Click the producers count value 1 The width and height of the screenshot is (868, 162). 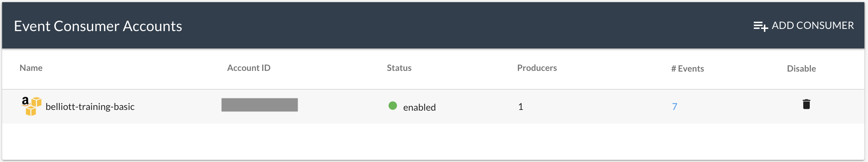(520, 107)
